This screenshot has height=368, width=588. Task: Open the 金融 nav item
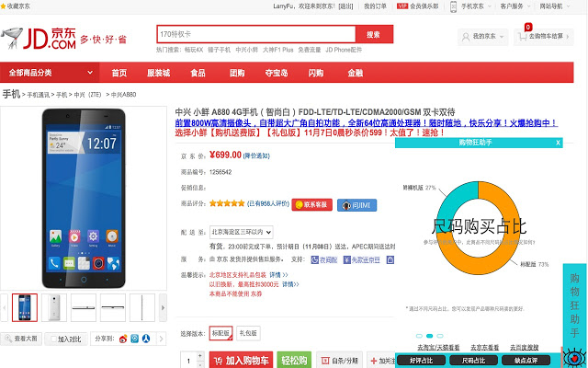pos(356,73)
